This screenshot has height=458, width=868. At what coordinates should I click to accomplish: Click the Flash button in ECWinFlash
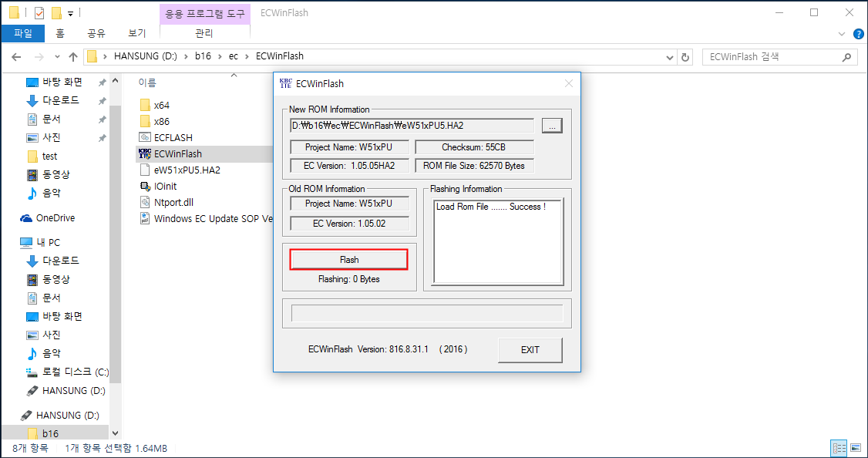(348, 260)
